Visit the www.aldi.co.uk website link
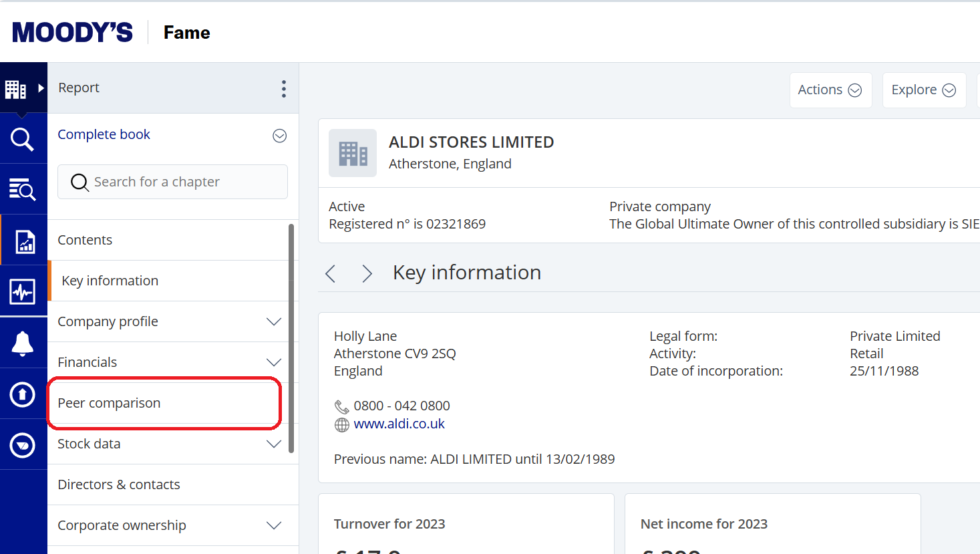The height and width of the screenshot is (554, 980). tap(399, 424)
